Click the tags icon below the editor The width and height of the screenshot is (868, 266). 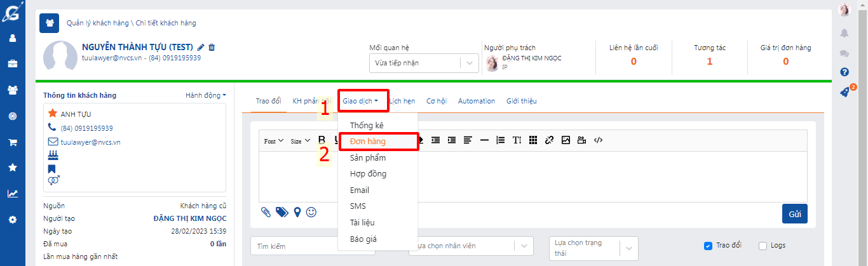click(282, 212)
